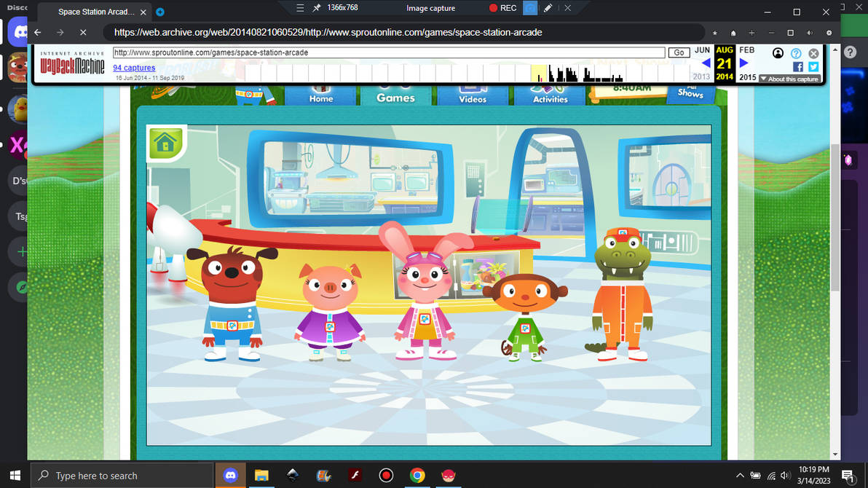Open the pencil annotate tool in capture bar
Viewport: 868px width, 488px height.
(x=548, y=8)
